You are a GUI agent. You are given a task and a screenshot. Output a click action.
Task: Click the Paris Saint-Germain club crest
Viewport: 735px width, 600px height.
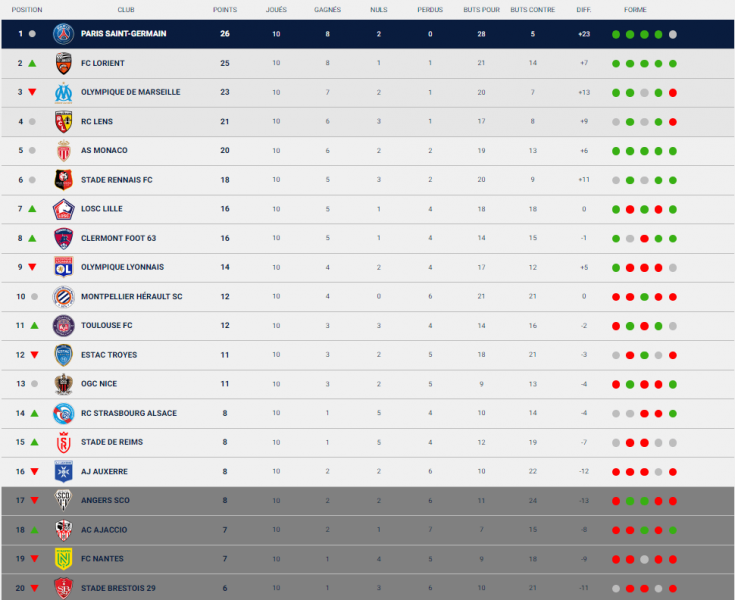tap(63, 34)
